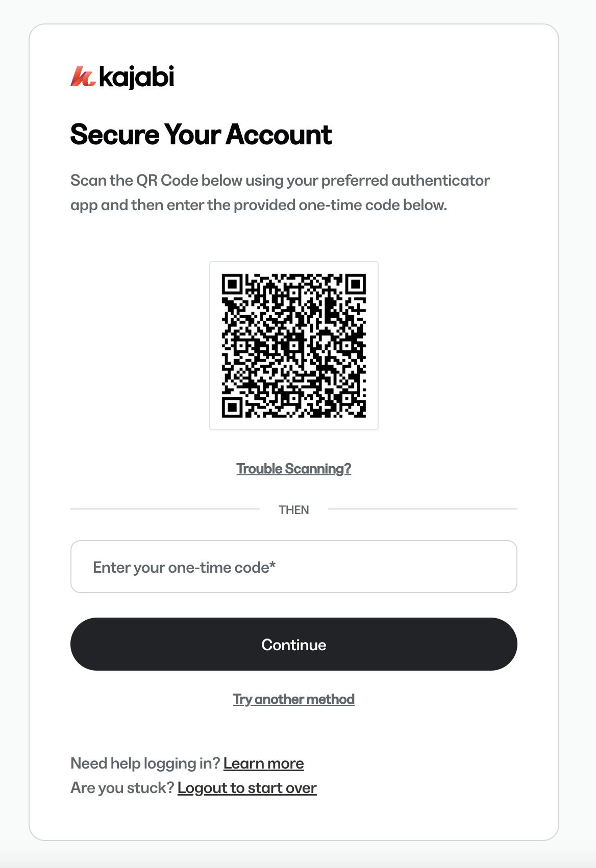
Task: Click the divider line left of THEN
Action: 165,509
